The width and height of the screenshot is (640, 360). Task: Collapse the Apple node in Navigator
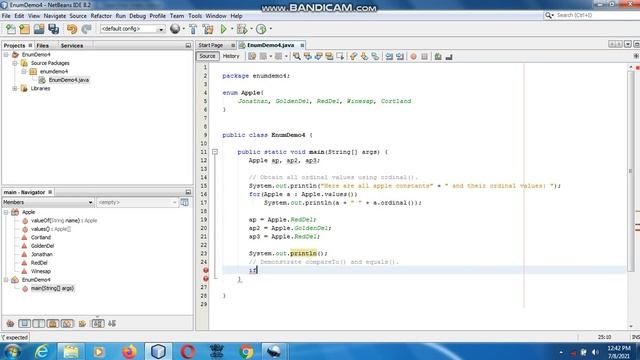click(x=6, y=212)
